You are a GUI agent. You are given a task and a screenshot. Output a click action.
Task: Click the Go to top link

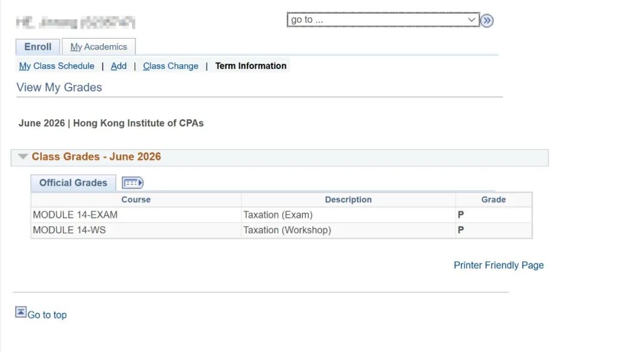pos(47,315)
